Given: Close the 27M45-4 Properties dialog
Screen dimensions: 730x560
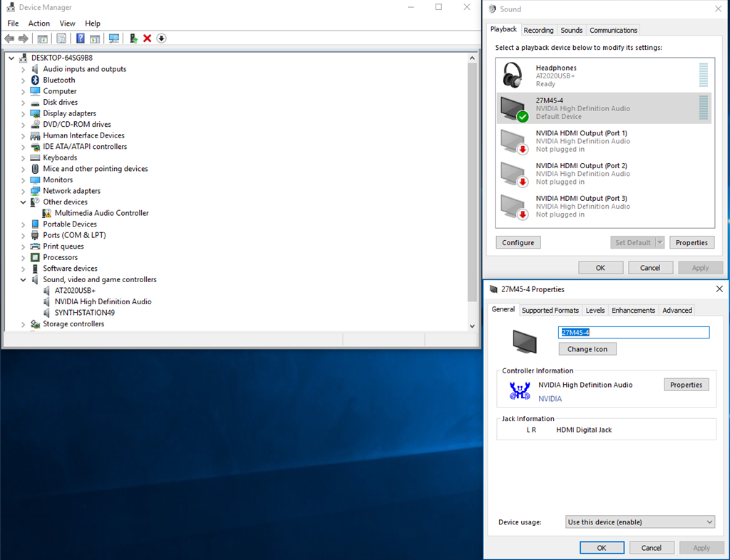Looking at the screenshot, I should (x=719, y=289).
